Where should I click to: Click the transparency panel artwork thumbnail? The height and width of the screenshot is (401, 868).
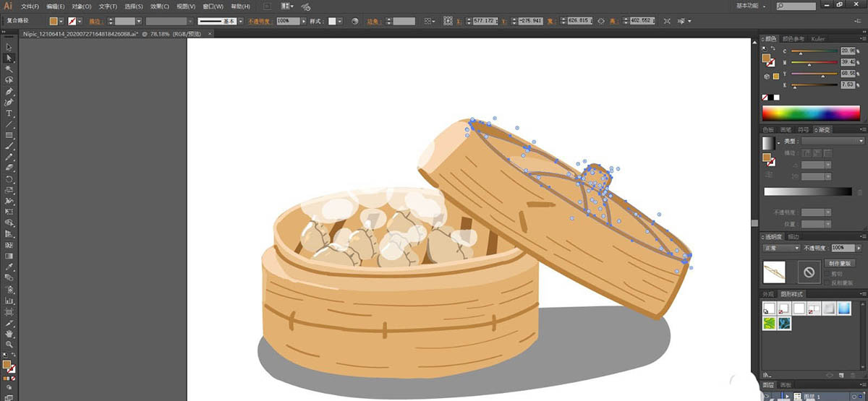[x=774, y=272]
